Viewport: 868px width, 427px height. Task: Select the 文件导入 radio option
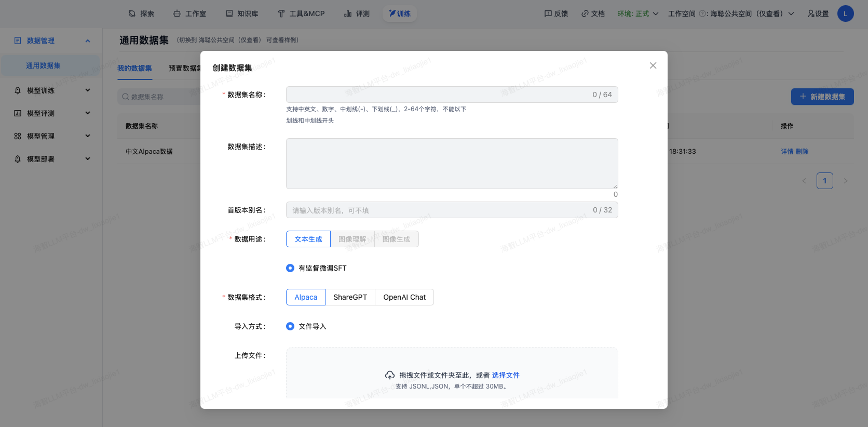click(x=290, y=326)
